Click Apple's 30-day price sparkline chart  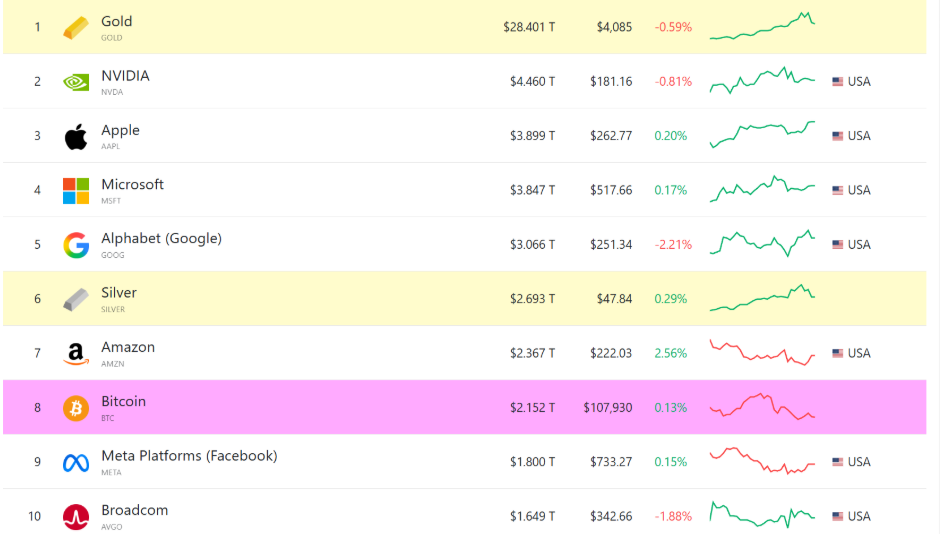[762, 134]
